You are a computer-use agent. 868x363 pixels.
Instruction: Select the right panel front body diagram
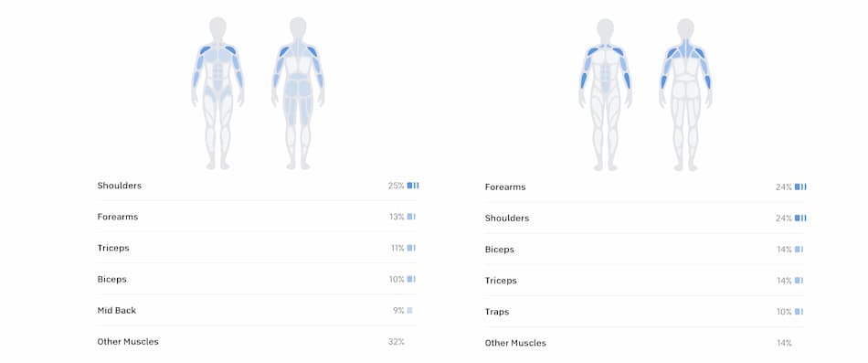coord(605,94)
